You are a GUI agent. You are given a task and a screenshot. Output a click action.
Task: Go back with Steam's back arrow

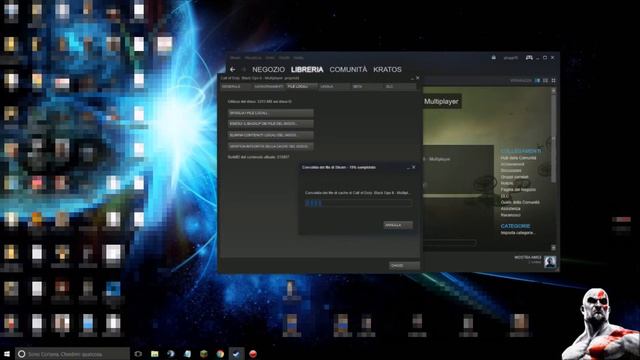point(233,69)
